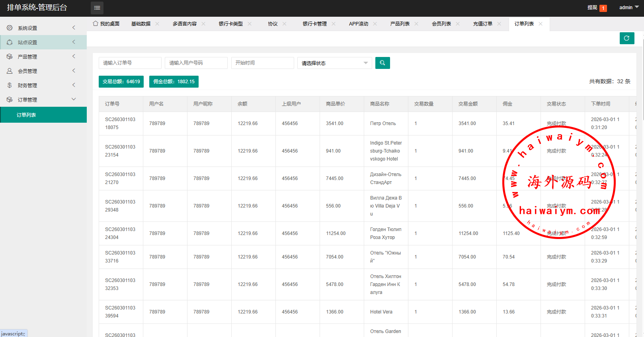
Task: Click product name Hotel Vera
Action: [381, 312]
